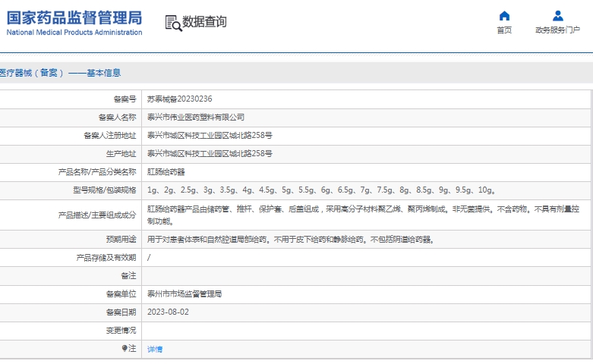
Task: Click the 医疗器械（备案）——基本信息 heading
Action: coord(60,73)
